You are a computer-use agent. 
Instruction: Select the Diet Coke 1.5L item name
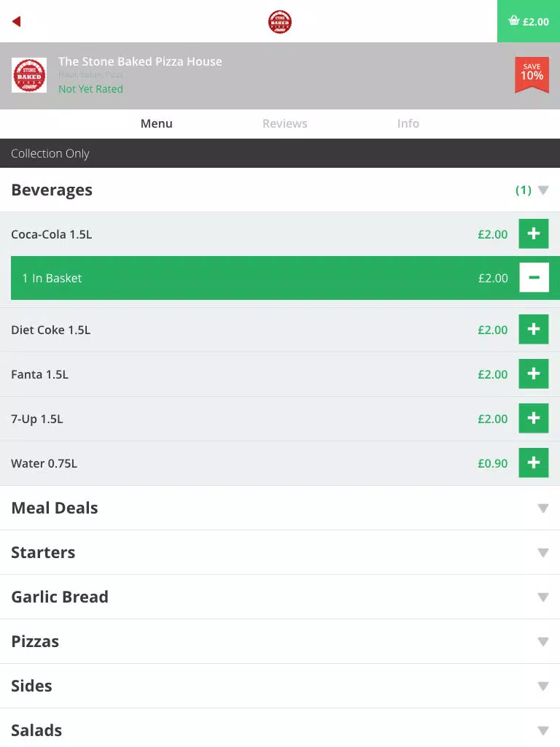(50, 330)
